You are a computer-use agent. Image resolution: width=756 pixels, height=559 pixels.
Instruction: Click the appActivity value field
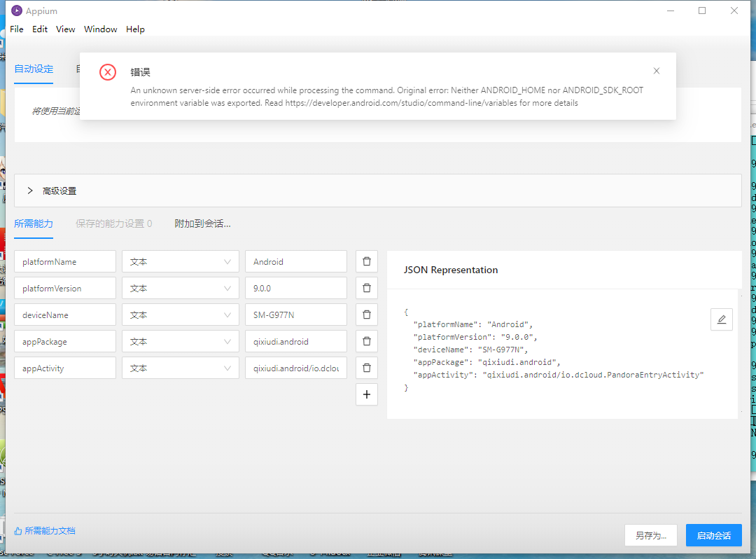(296, 368)
